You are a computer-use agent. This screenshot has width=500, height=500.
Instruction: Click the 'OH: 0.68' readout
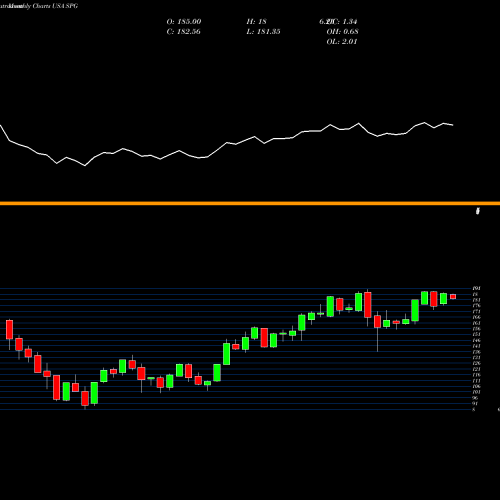(x=342, y=31)
